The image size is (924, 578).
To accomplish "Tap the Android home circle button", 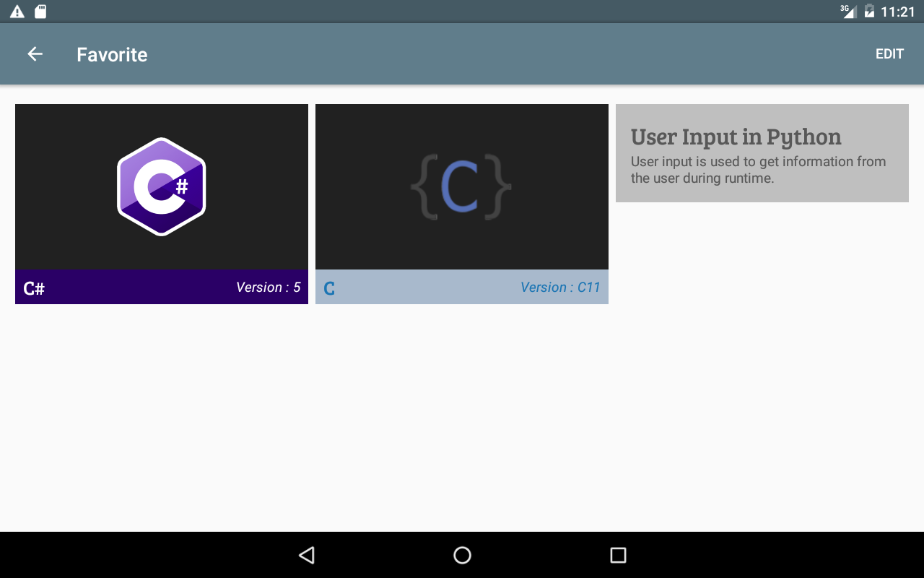I will click(462, 555).
